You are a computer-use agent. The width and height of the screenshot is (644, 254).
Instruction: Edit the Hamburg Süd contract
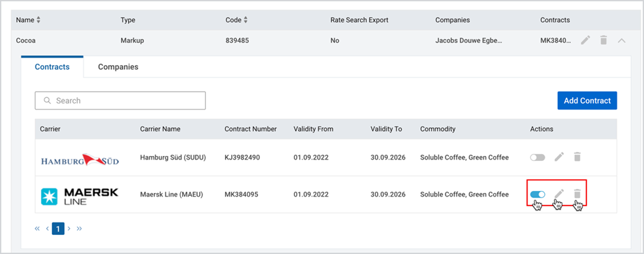click(559, 157)
